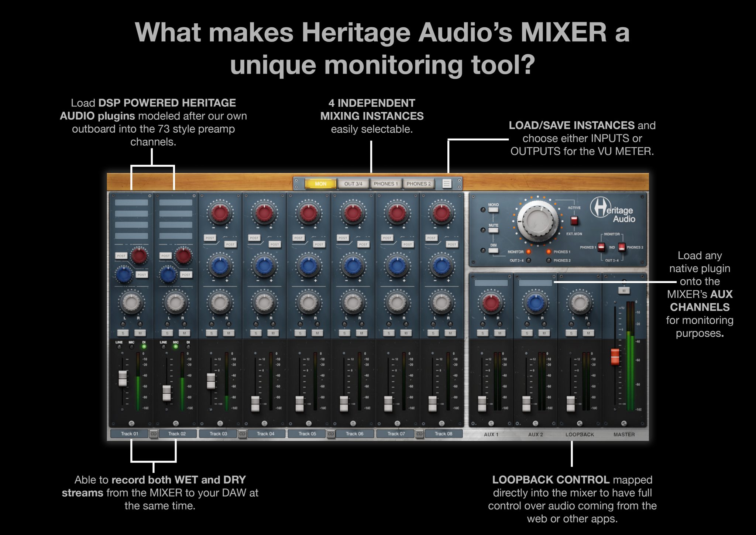Enable MONO in the monitor section
Image resolution: width=756 pixels, height=535 pixels.
493,209
